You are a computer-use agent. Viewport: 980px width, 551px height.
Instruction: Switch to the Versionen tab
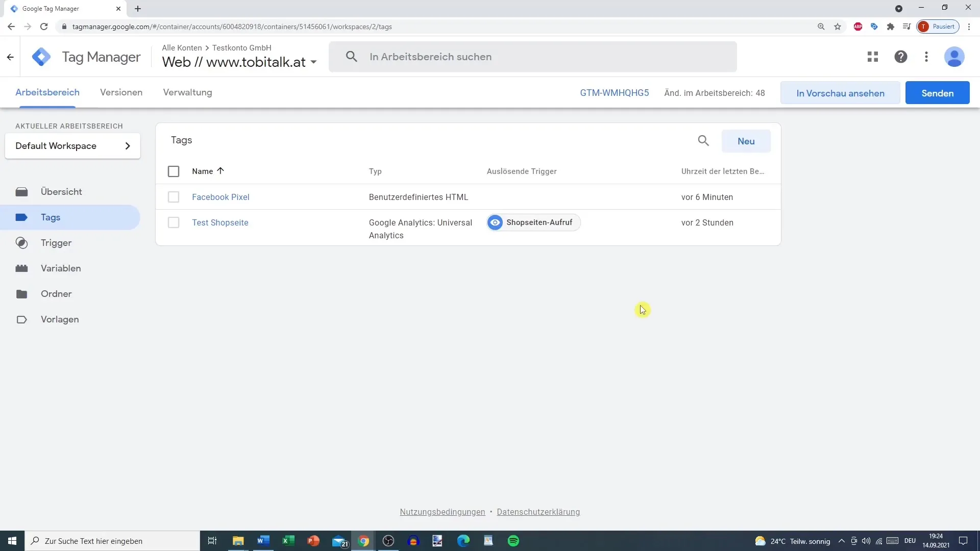[x=121, y=92]
